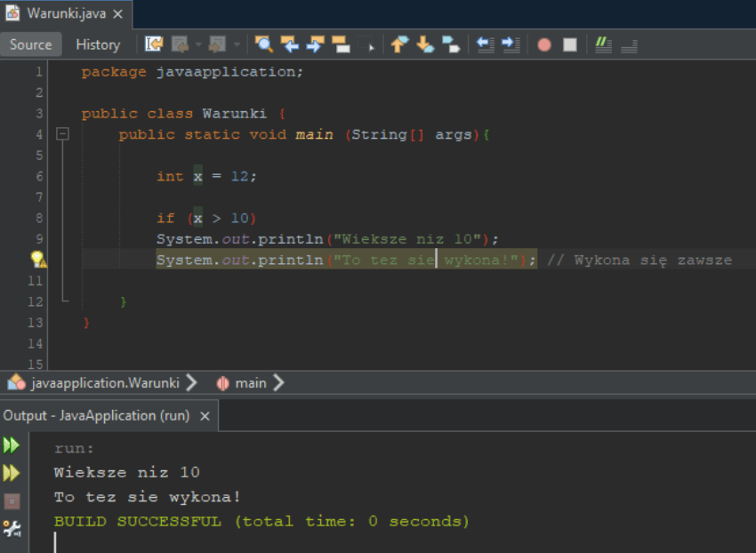Jump to Find Next Occurrence
This screenshot has height=553, width=756.
click(x=315, y=44)
